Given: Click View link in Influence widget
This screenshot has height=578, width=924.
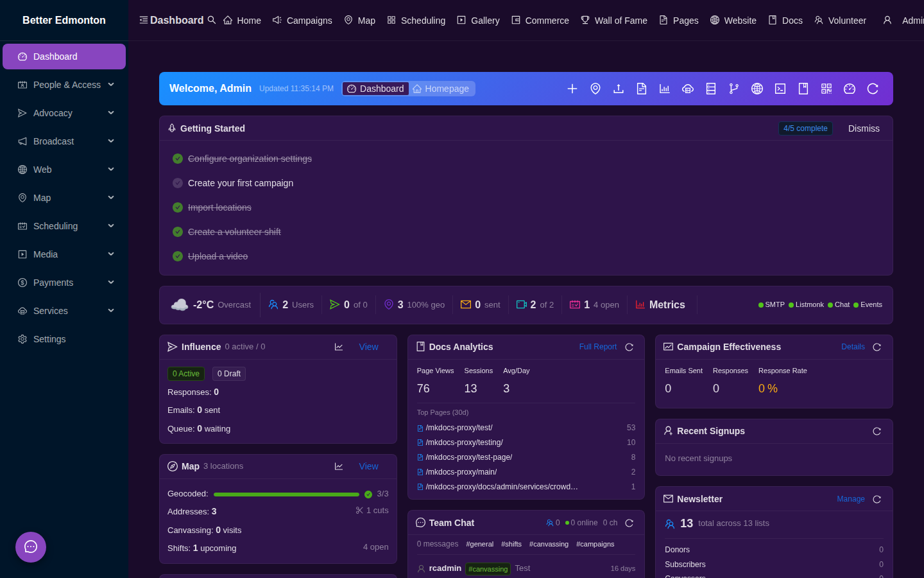Looking at the screenshot, I should tap(368, 347).
